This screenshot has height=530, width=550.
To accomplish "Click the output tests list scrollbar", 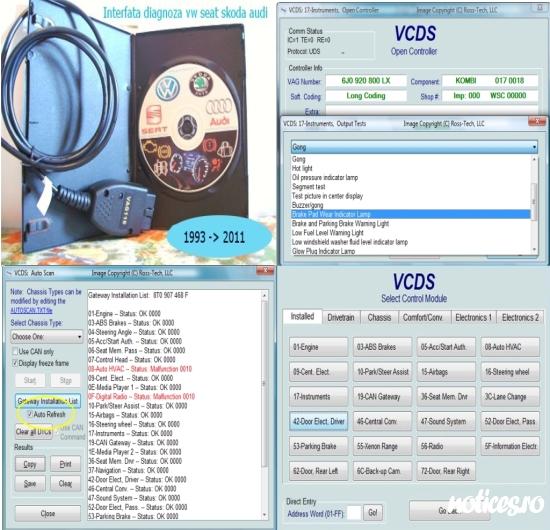I will tap(535, 204).
